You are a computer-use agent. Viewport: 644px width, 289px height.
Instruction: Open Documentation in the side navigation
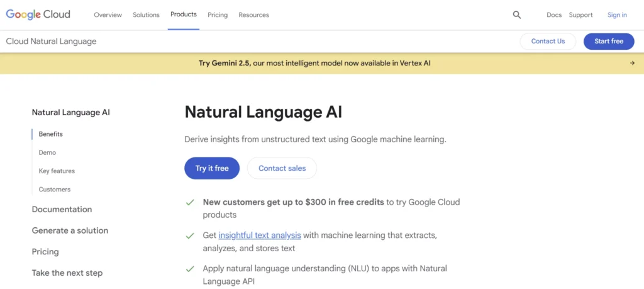coord(62,209)
